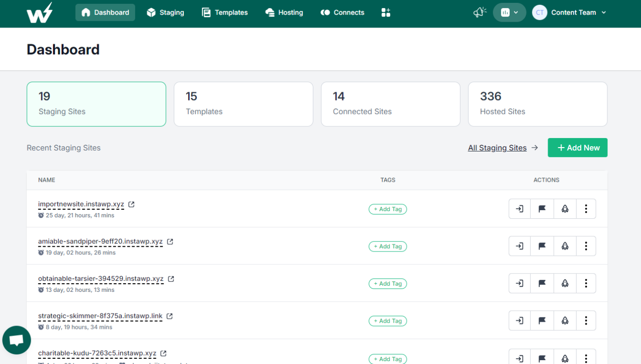Open external link icon for importnewsite
641x364 pixels.
coord(131,204)
